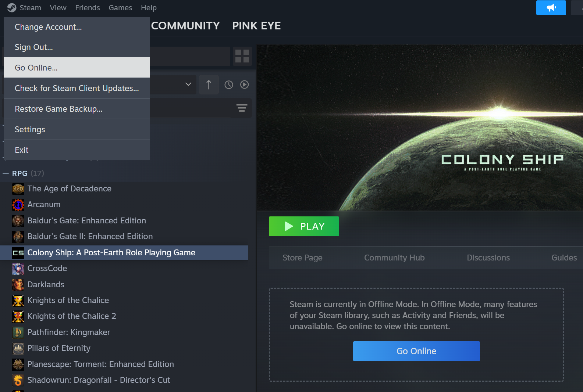Screen dimensions: 583x392
Task: Click Knights of the Chalice icon
Action: 18,301
